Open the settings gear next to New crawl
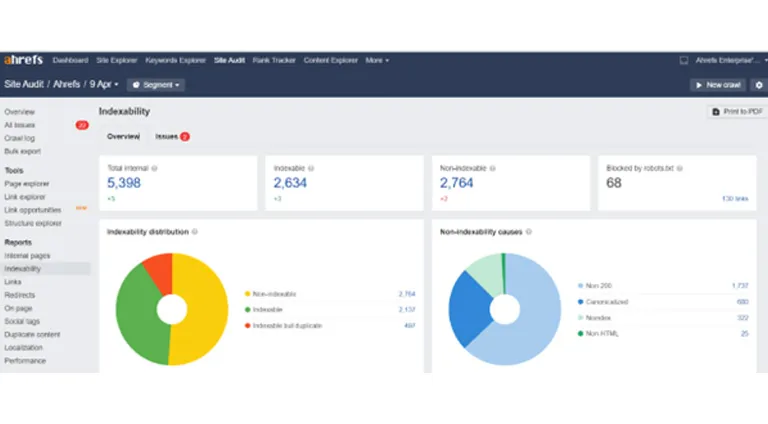This screenshot has height=424, width=768. click(759, 85)
